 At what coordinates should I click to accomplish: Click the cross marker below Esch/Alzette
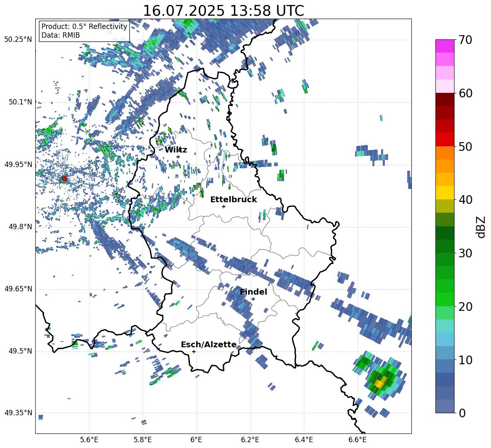pos(194,351)
